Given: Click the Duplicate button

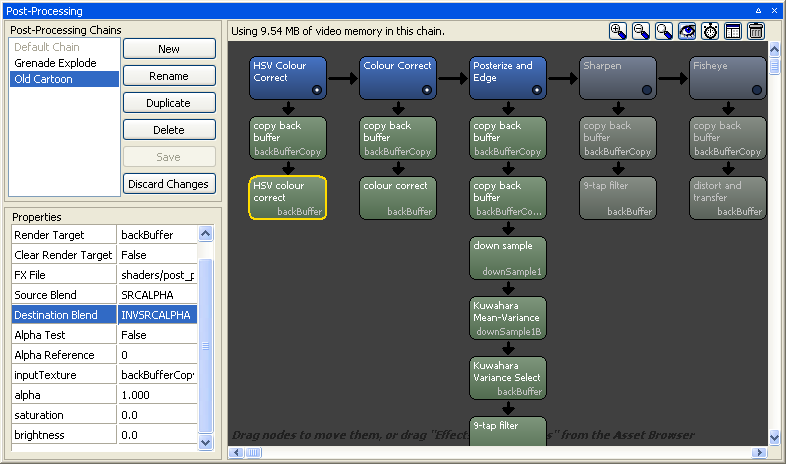Looking at the screenshot, I should click(169, 103).
